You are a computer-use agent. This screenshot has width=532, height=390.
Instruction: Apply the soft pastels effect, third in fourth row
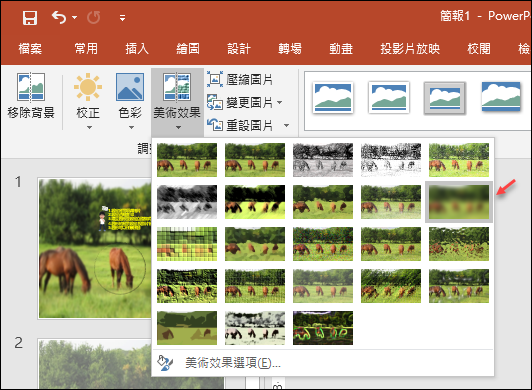click(323, 286)
